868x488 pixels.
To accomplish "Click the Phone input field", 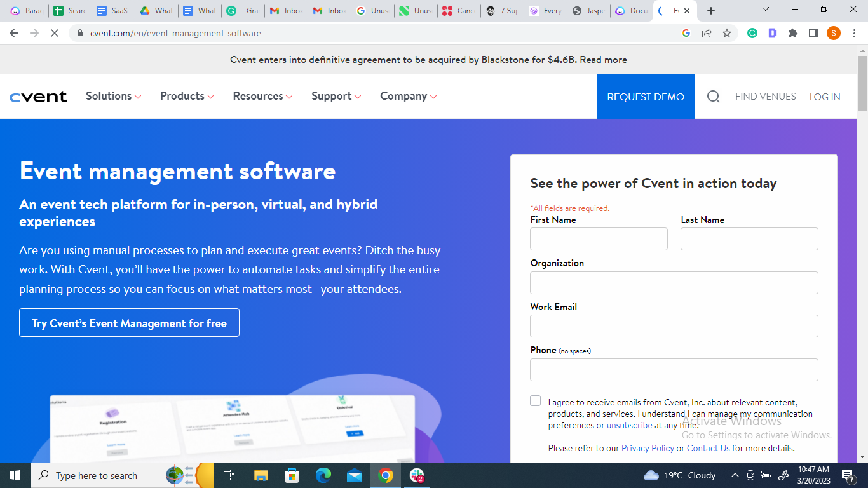I will coord(674,370).
